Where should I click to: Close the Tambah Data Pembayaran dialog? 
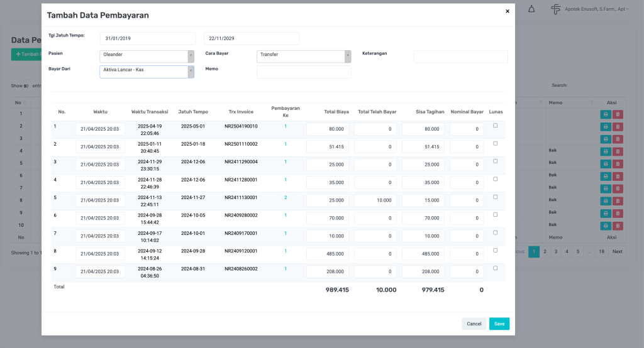[x=508, y=11]
